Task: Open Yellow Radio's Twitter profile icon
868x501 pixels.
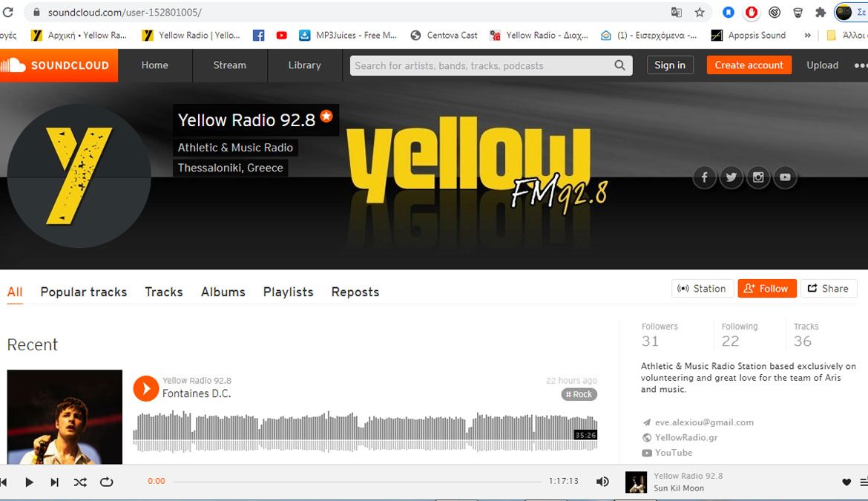Action: point(731,177)
